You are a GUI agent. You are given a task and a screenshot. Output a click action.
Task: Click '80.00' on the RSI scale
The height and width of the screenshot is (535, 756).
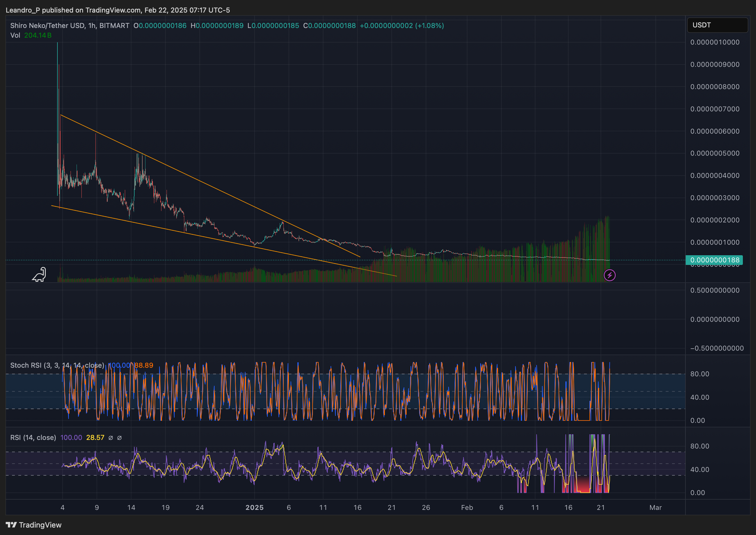[700, 446]
